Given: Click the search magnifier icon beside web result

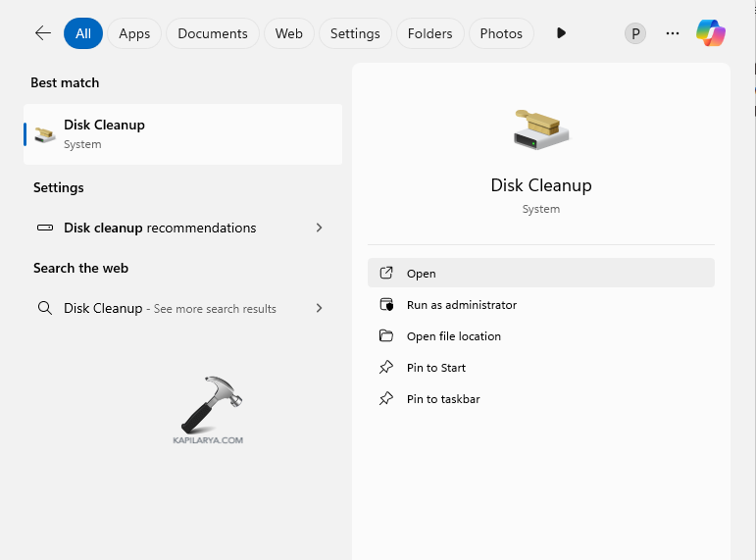Looking at the screenshot, I should tap(45, 308).
